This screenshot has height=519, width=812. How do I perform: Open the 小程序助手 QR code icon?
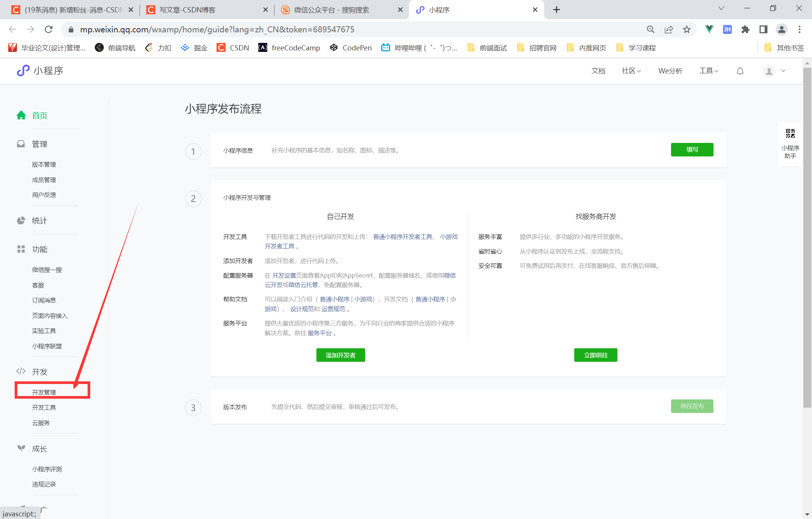coord(790,133)
